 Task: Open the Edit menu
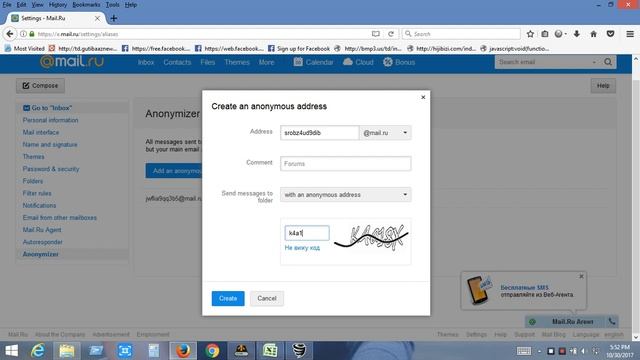[x=21, y=5]
